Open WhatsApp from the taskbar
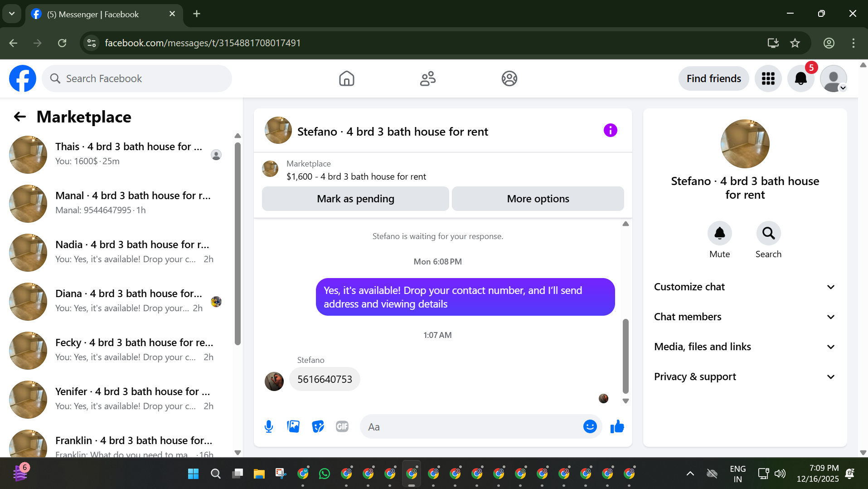Screen dimensions: 868x489 coord(325,474)
